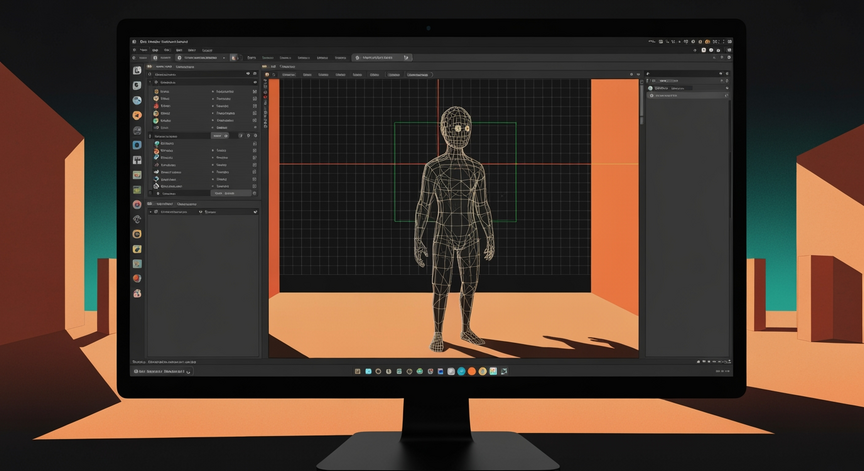Viewport: 864px width, 471px height.
Task: Click the white bird icon row in outliner
Action: (204, 172)
